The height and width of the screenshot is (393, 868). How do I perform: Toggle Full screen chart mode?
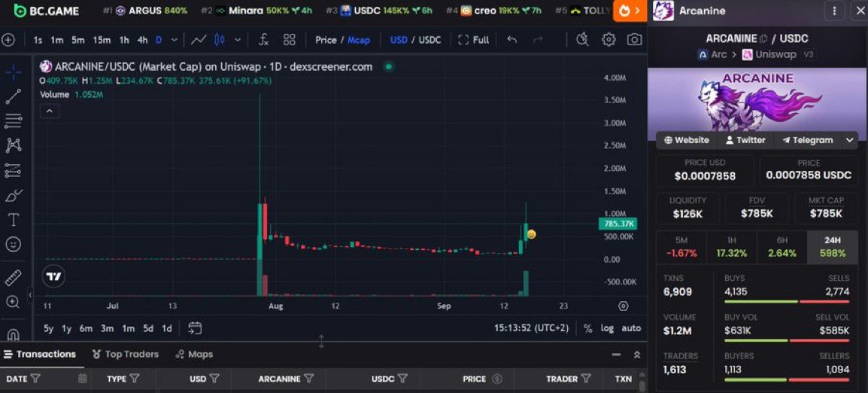[474, 40]
